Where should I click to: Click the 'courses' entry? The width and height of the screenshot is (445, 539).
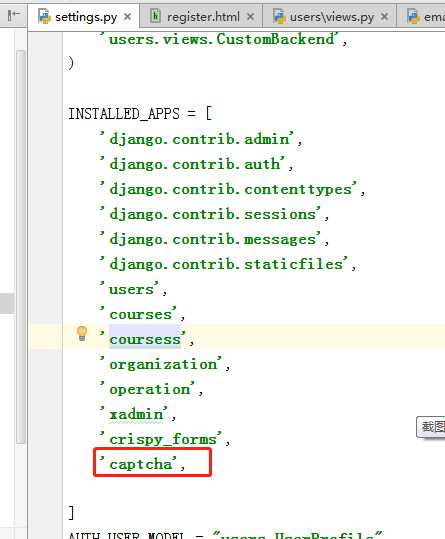(142, 314)
